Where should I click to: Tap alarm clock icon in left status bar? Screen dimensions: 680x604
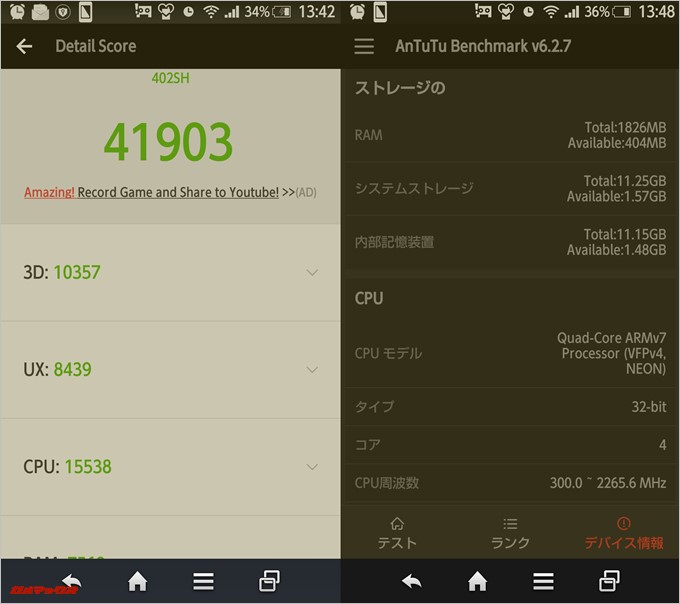[x=17, y=12]
